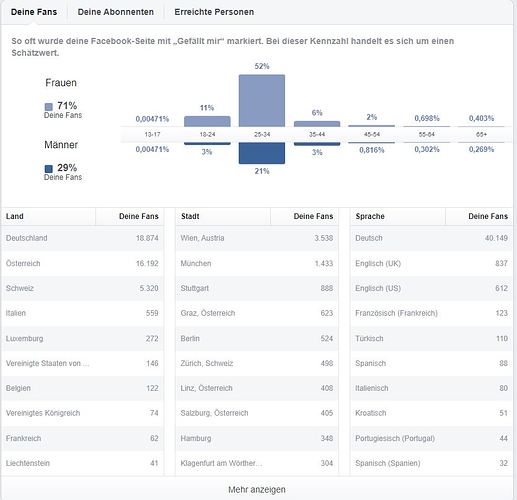Click the 45-54 age group label

pos(371,135)
